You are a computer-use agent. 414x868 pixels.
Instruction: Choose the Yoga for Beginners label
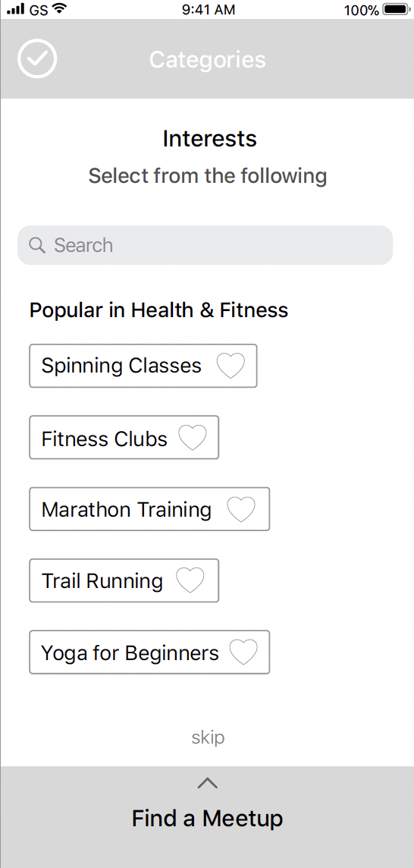point(130,653)
